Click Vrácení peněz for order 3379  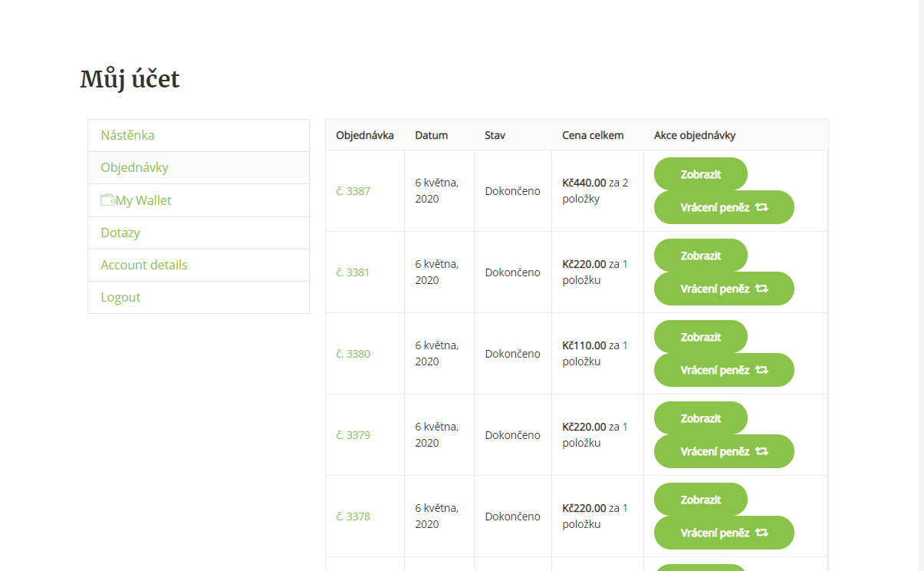(724, 451)
